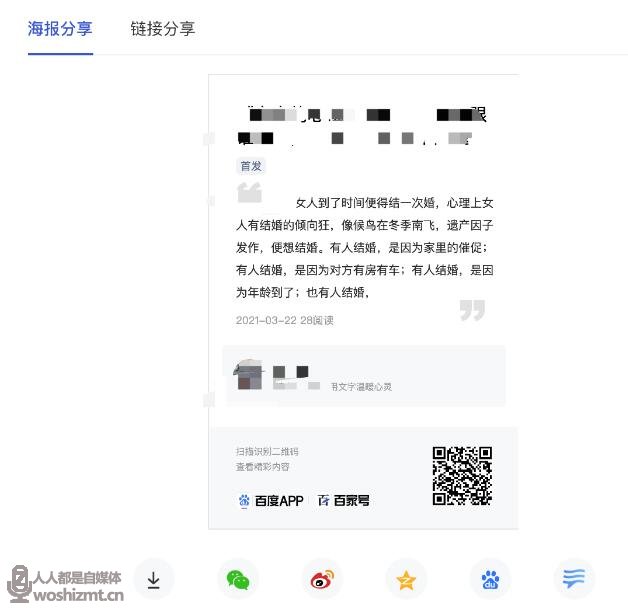Click the date 2021-03-22 reading count line
The height and width of the screenshot is (614, 628).
click(285, 320)
